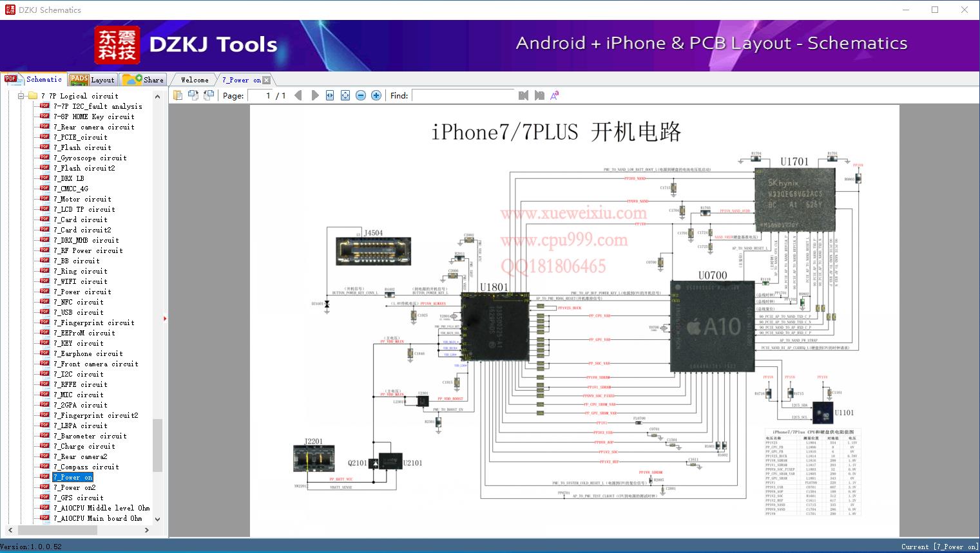
Task: Open the 7_PCIE_circuit schematic
Action: coord(81,137)
